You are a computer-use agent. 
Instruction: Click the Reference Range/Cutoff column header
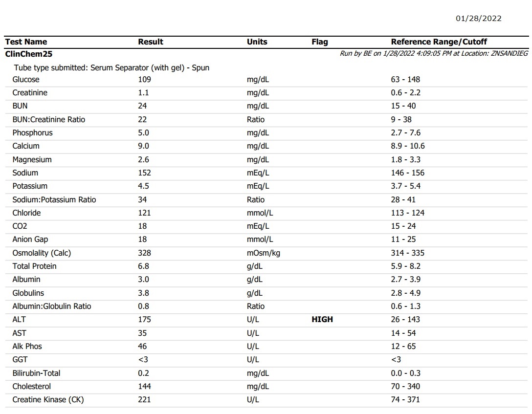(x=439, y=42)
